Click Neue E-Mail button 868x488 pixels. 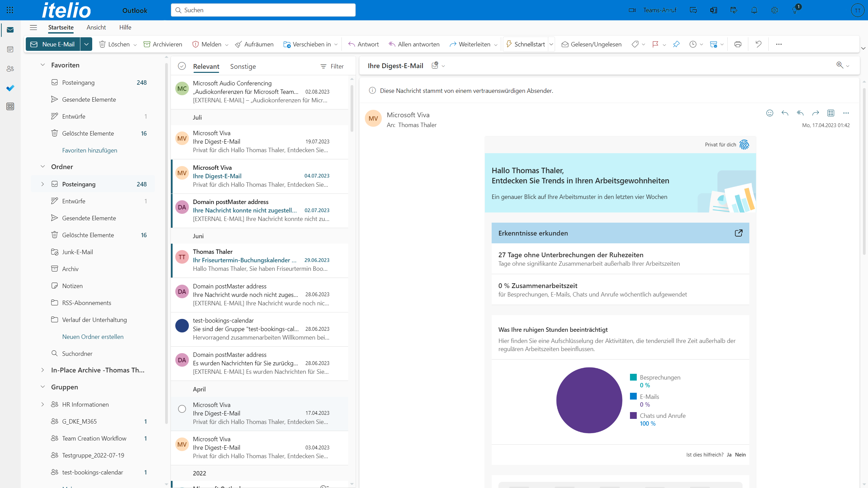point(53,44)
